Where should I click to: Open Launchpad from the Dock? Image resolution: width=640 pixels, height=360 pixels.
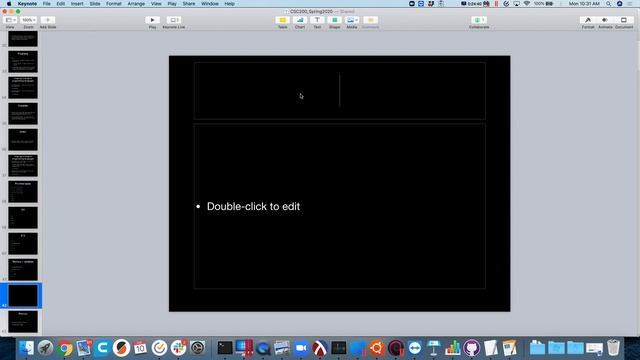point(45,348)
